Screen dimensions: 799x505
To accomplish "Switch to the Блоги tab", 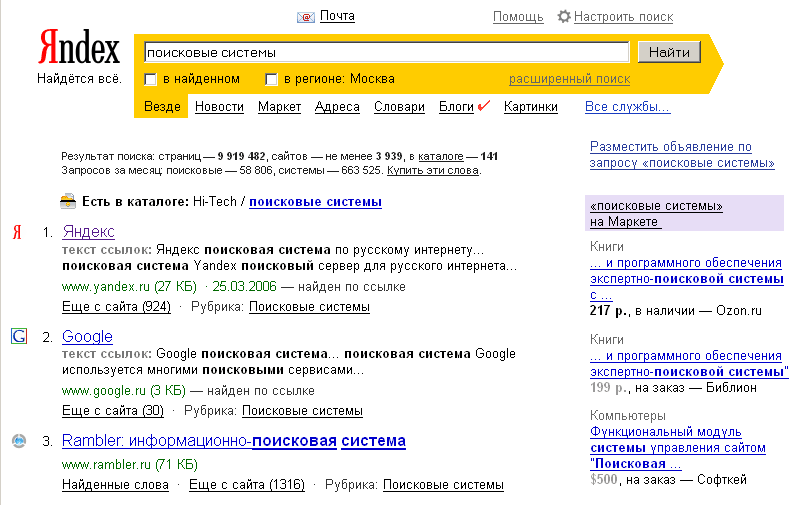I will pos(457,107).
